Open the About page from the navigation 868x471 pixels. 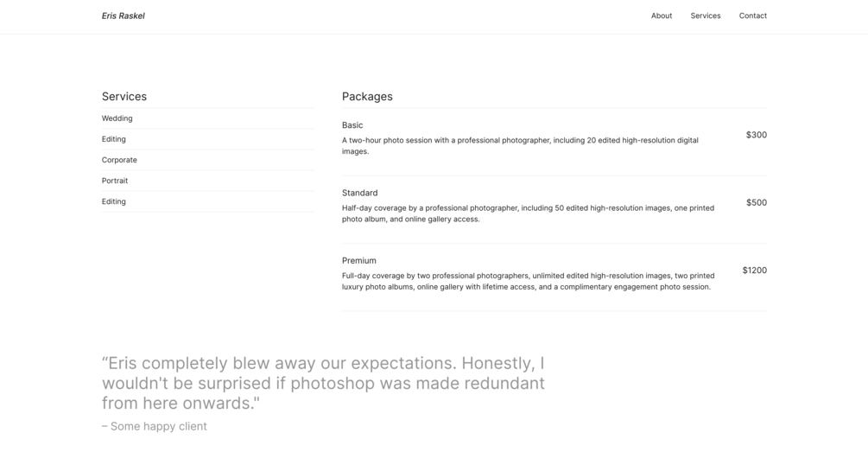tap(662, 16)
